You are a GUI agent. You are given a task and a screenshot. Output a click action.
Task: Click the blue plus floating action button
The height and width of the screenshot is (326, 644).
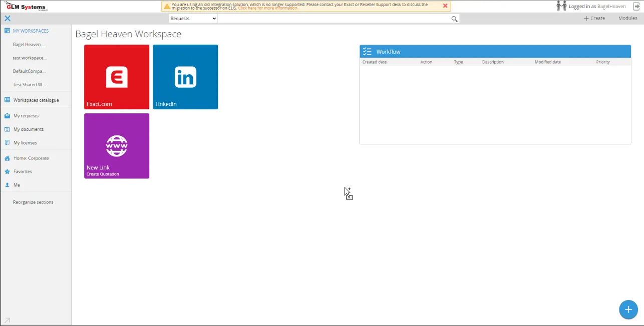[628, 309]
